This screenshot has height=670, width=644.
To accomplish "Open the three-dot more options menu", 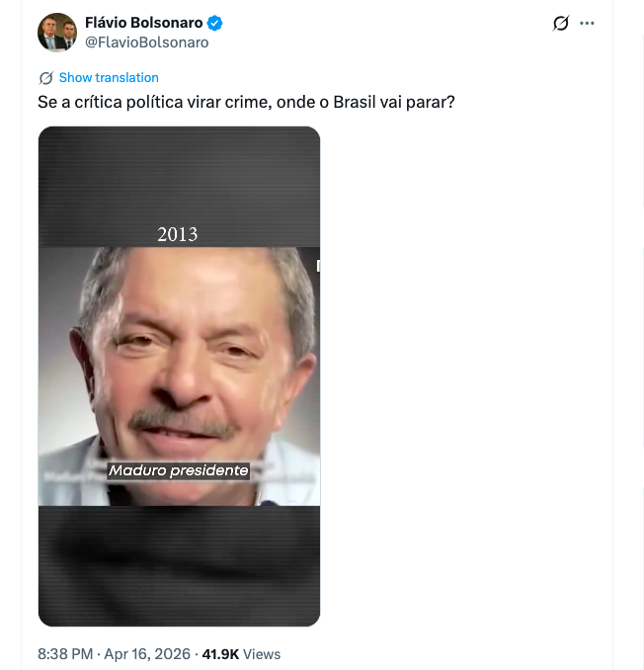I will pos(588,23).
